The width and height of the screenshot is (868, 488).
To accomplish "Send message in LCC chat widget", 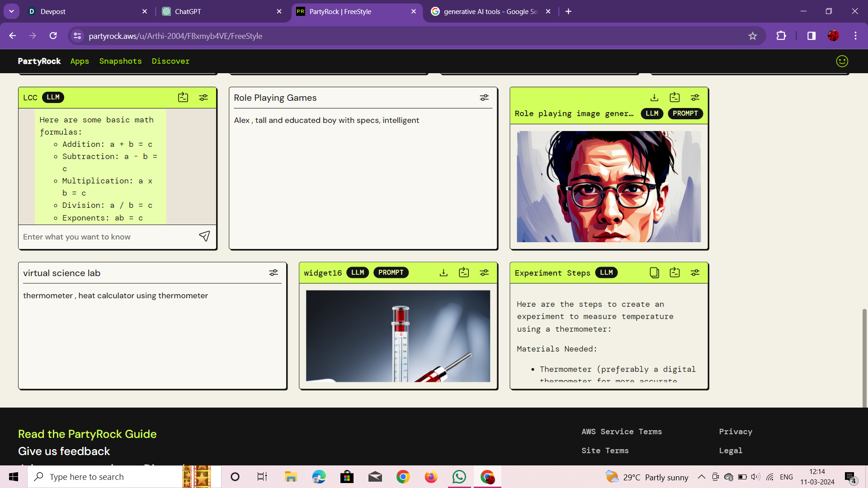I will [204, 236].
